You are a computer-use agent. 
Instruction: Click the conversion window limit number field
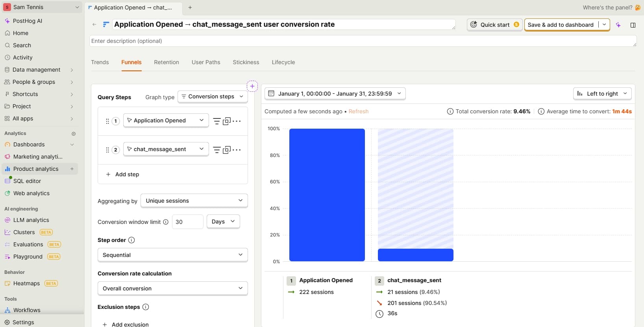pos(187,222)
